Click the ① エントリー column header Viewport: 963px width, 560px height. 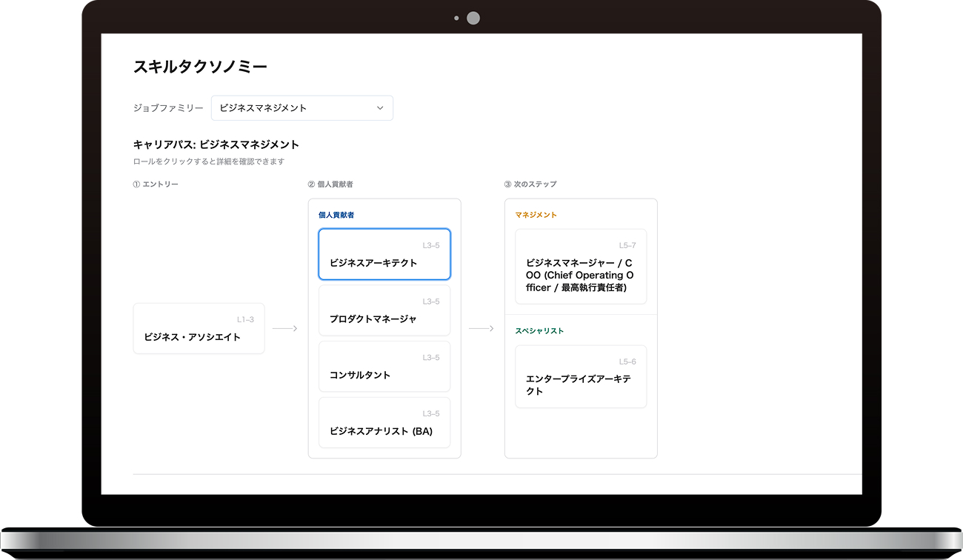coord(156,184)
